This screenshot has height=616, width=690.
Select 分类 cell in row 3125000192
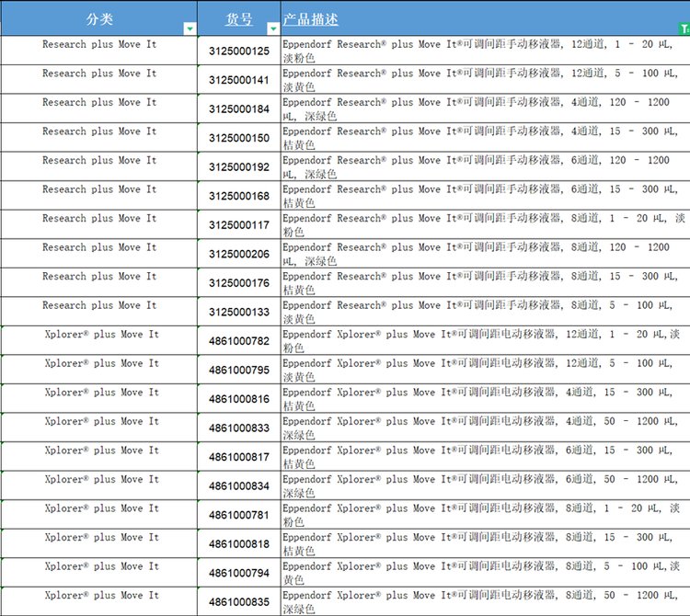point(98,167)
